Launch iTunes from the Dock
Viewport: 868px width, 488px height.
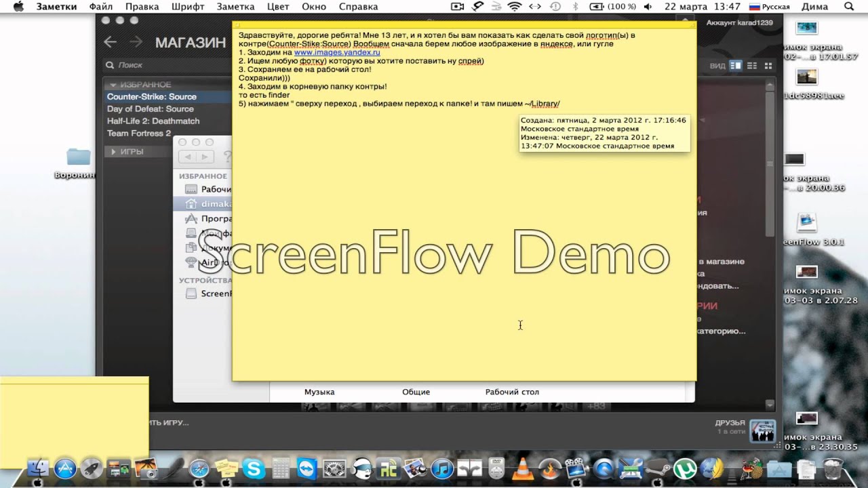442,469
